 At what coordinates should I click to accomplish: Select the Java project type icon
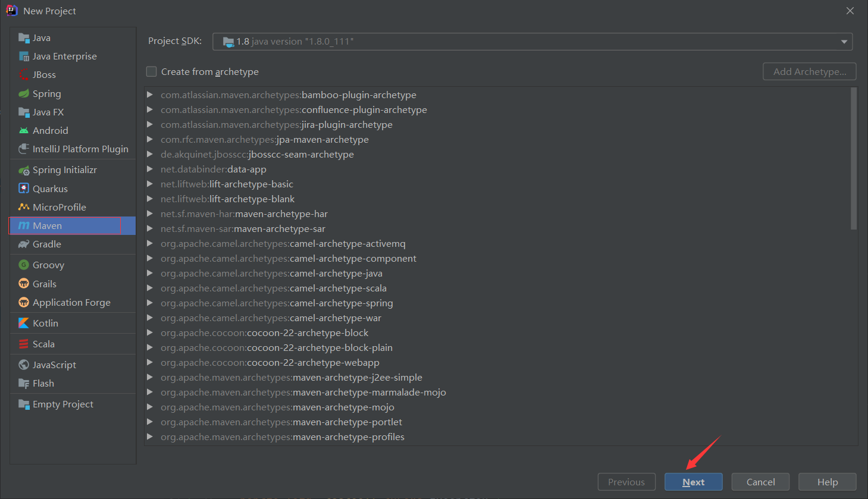coord(24,38)
